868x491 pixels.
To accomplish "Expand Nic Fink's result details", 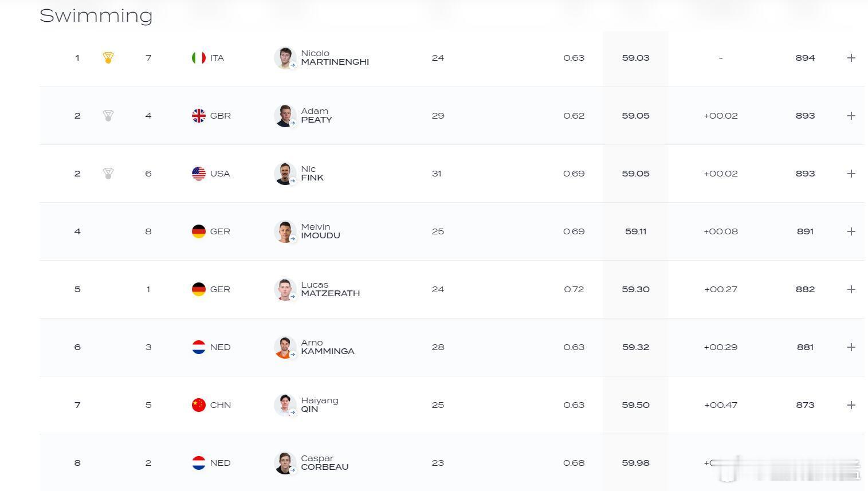I will coord(851,174).
